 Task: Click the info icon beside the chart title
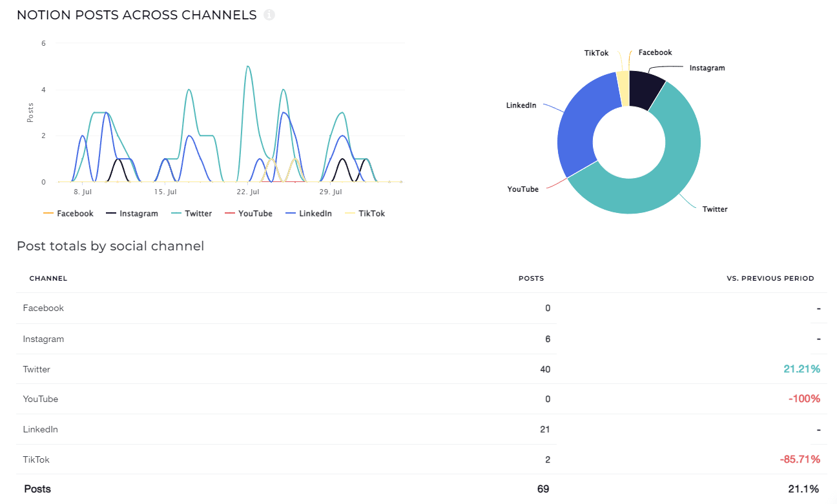coord(269,15)
